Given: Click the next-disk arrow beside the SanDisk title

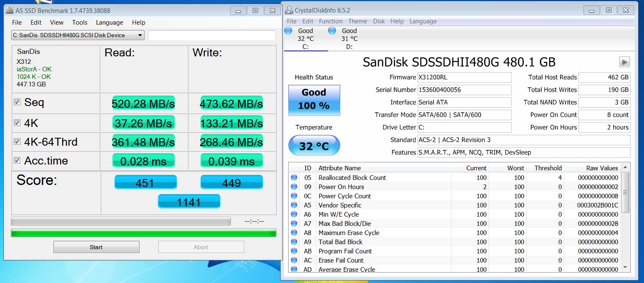Looking at the screenshot, I should [624, 62].
